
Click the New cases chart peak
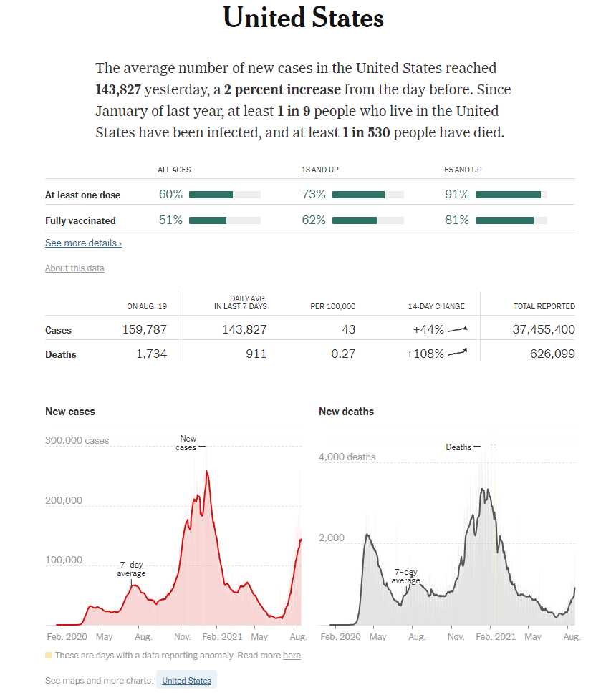tap(207, 472)
